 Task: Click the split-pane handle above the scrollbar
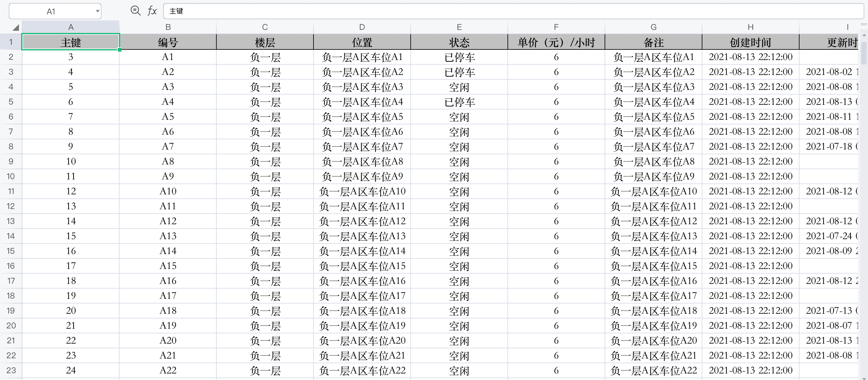click(864, 25)
